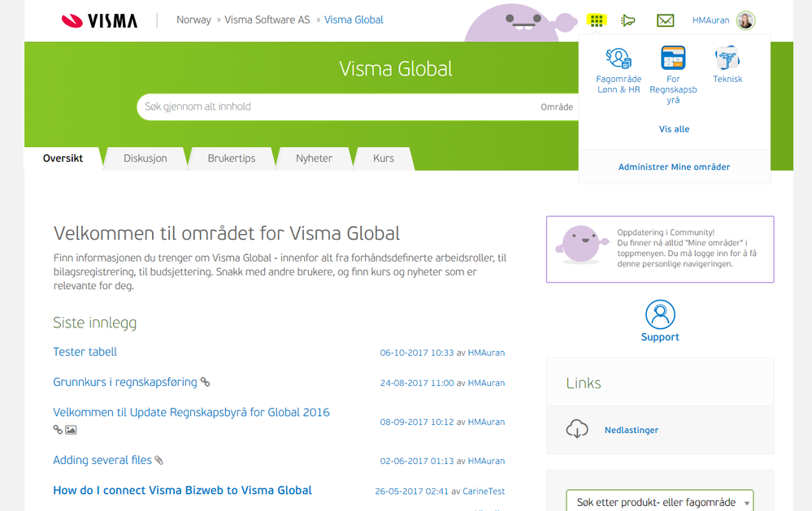Viewport: 812px width, 511px height.
Task: Go to the Nyheter tab
Action: click(x=314, y=158)
